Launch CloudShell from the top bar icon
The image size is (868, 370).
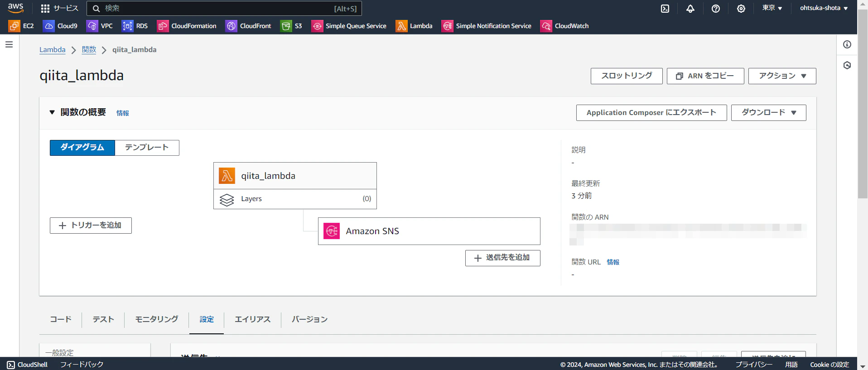665,9
